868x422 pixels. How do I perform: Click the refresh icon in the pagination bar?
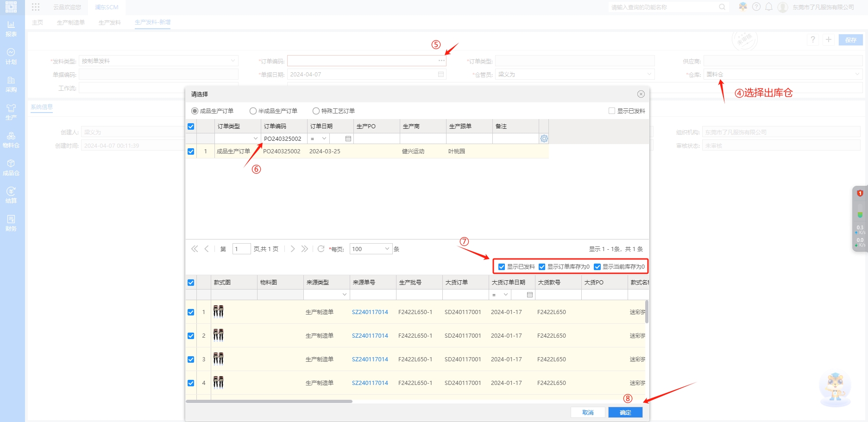point(321,249)
